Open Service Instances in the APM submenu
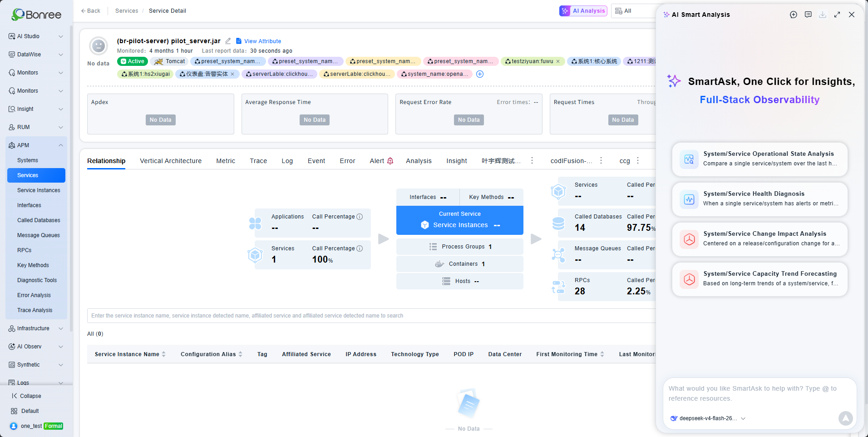 [x=39, y=190]
